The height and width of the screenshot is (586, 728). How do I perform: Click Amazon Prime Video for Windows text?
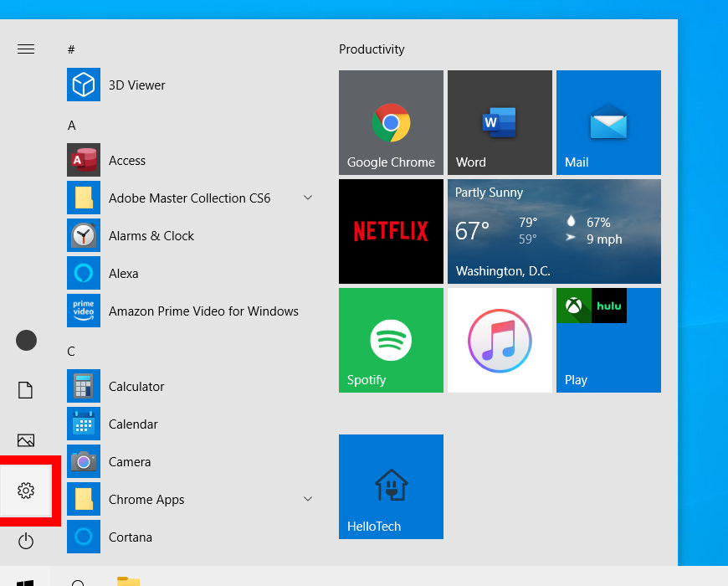[203, 311]
